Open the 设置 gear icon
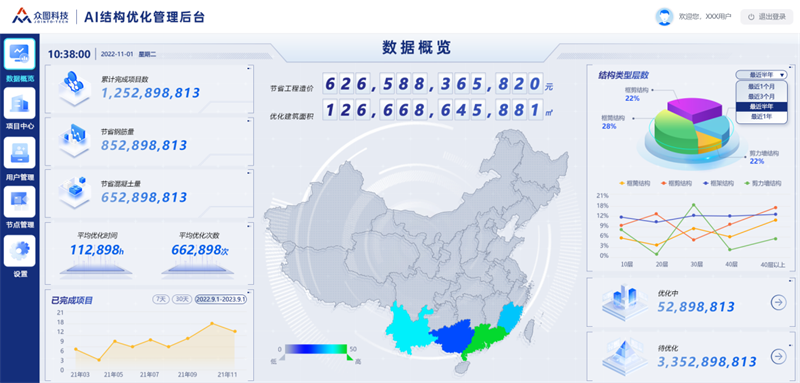This screenshot has width=800, height=383. click(19, 250)
